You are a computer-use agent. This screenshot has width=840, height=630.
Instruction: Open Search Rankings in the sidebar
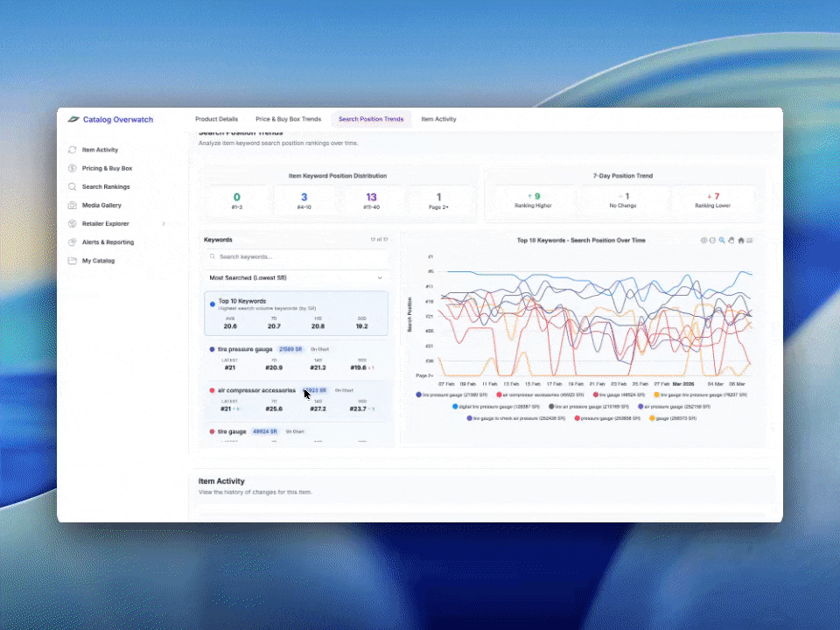[106, 187]
